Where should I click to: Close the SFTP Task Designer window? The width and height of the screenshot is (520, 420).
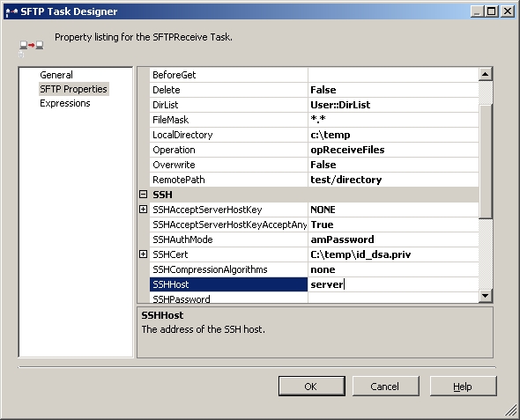(508, 11)
